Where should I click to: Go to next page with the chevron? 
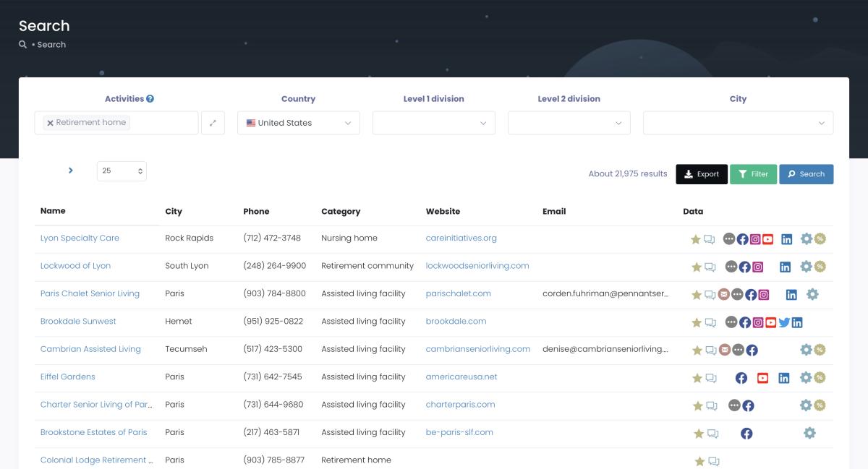71,171
